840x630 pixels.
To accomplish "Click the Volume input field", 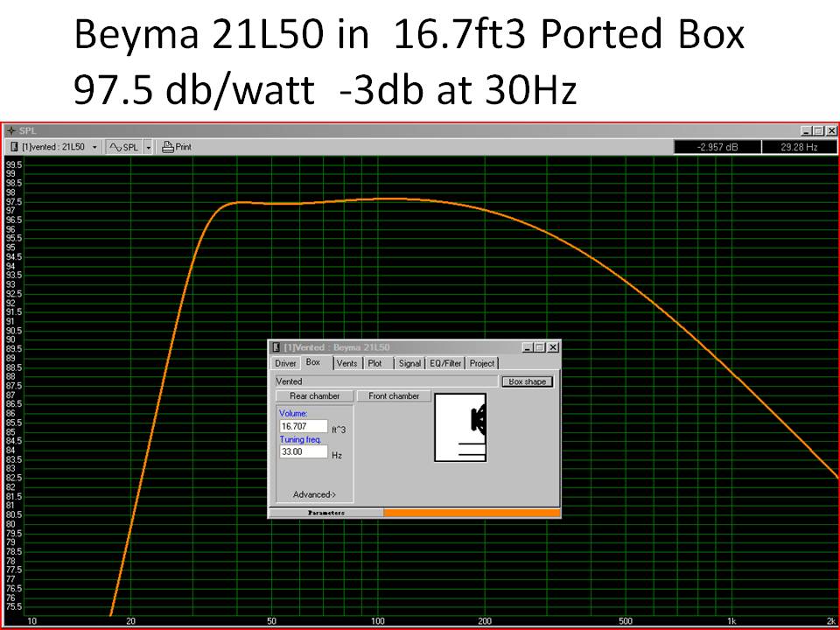I will (x=304, y=426).
